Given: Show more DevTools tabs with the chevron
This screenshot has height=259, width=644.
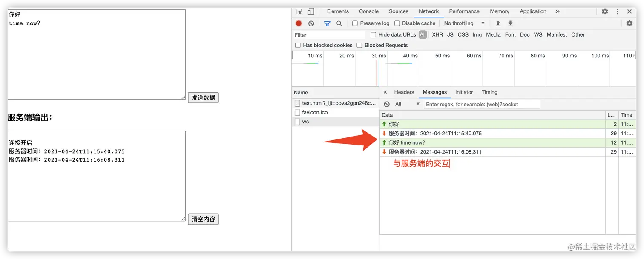Looking at the screenshot, I should (x=558, y=11).
